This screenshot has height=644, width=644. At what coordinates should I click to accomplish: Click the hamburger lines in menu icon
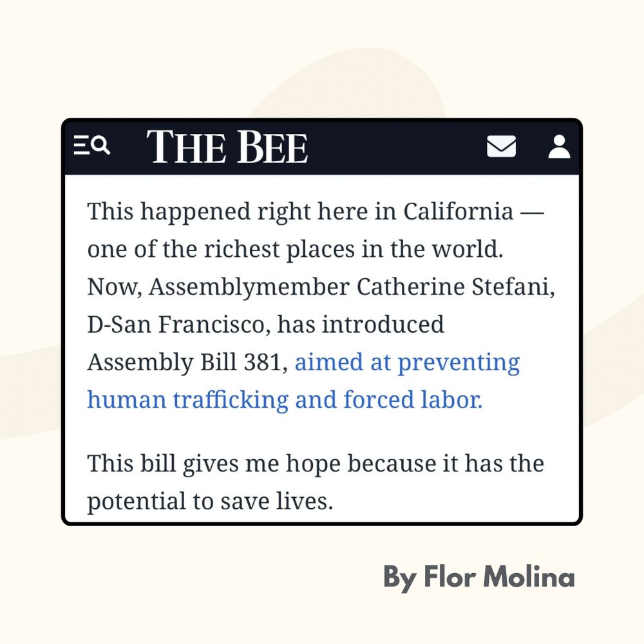pyautogui.click(x=81, y=146)
